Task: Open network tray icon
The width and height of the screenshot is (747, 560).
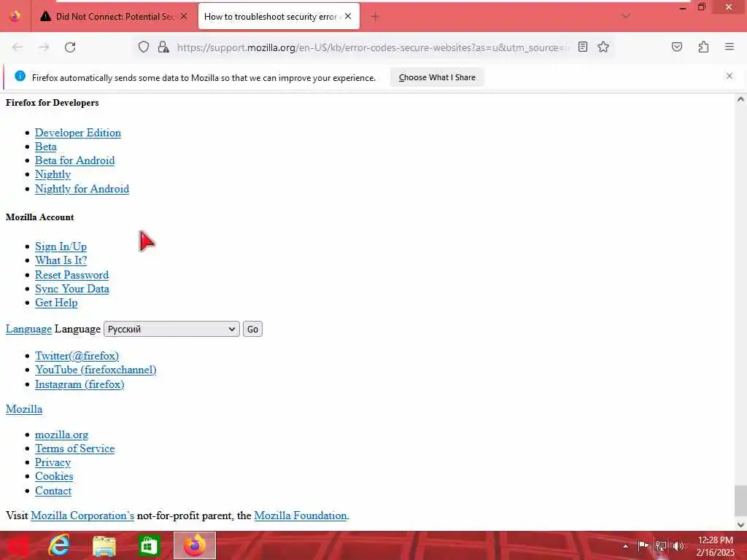Action: click(x=661, y=545)
